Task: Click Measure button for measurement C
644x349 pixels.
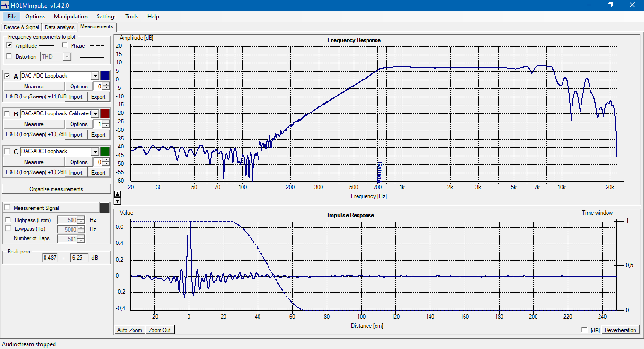Action: click(34, 162)
